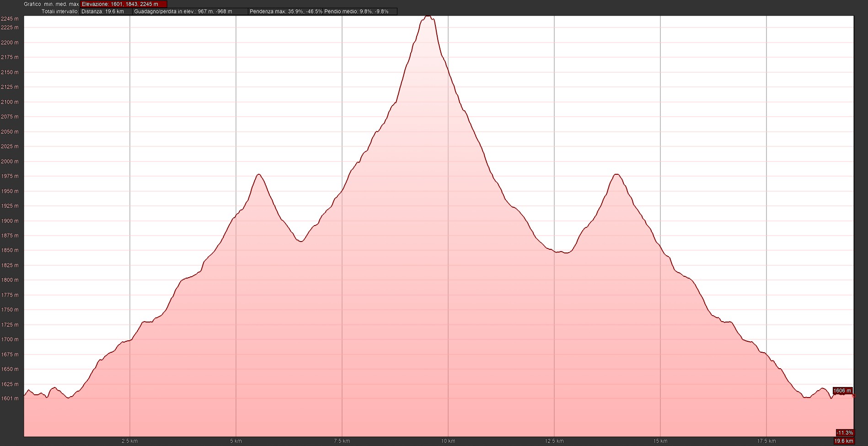Click the red cursor marker at track end
Image resolution: width=868 pixels, height=446 pixels.
pyautogui.click(x=853, y=396)
